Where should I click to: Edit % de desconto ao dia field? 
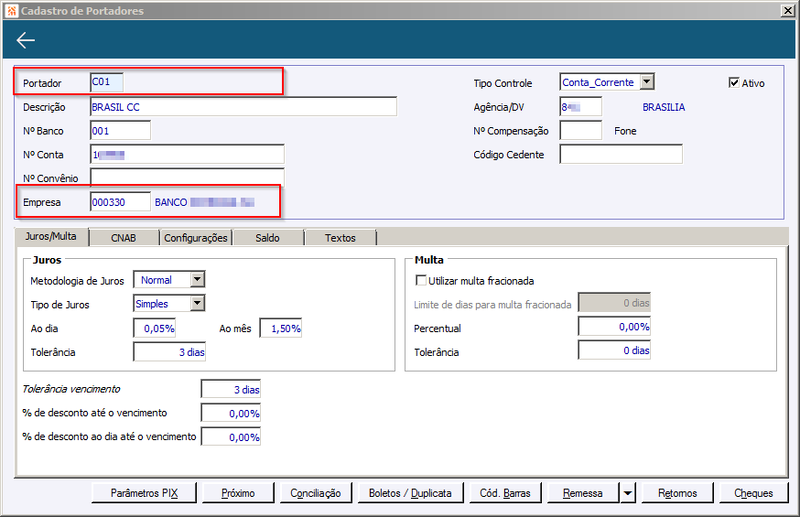pyautogui.click(x=231, y=437)
